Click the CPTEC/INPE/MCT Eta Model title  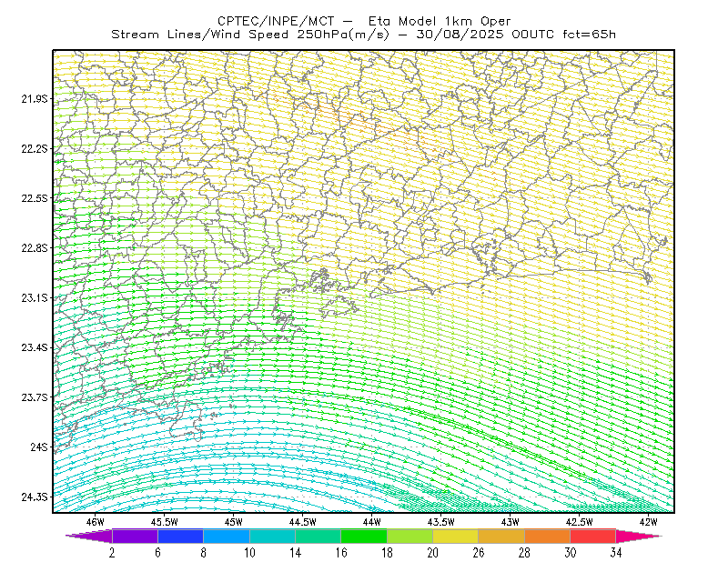coord(364,21)
